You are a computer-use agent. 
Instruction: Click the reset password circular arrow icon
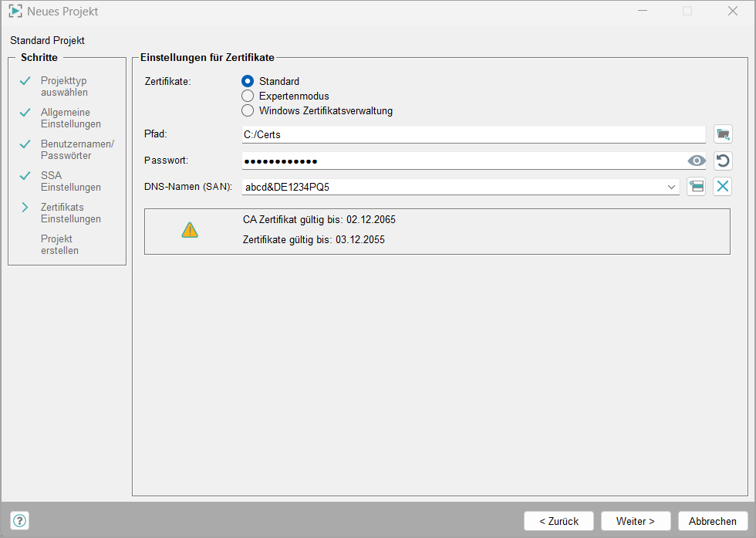[x=722, y=161]
